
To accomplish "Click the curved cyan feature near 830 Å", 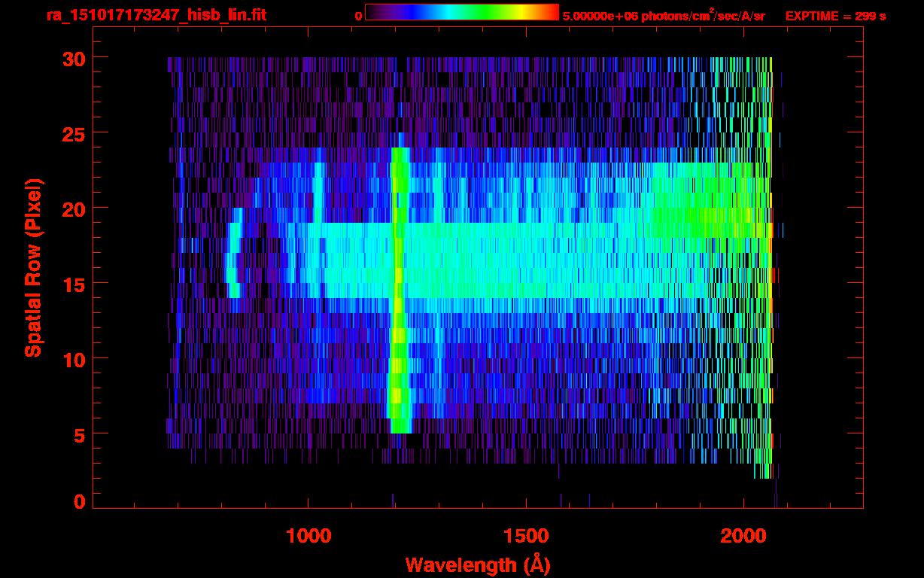I will point(234,253).
